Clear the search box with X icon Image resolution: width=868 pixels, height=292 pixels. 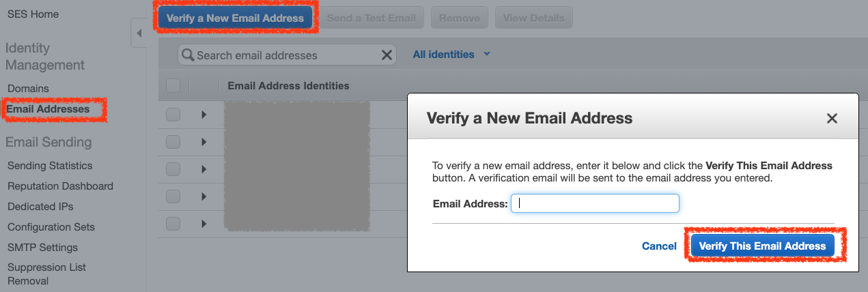(387, 55)
